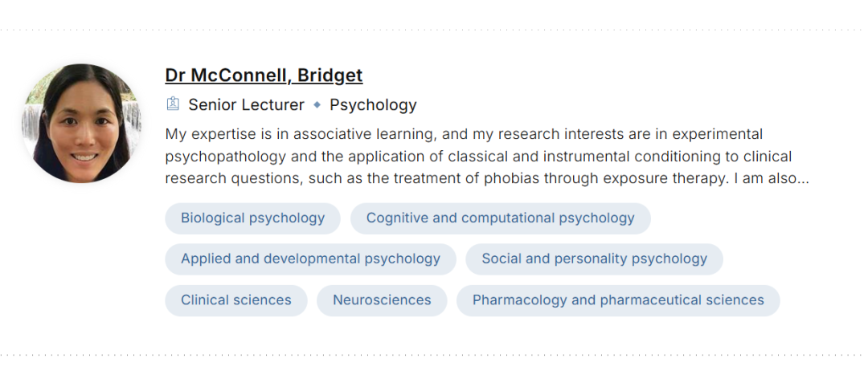Select the Social and personality psychology tag
868x379 pixels.
pos(594,259)
